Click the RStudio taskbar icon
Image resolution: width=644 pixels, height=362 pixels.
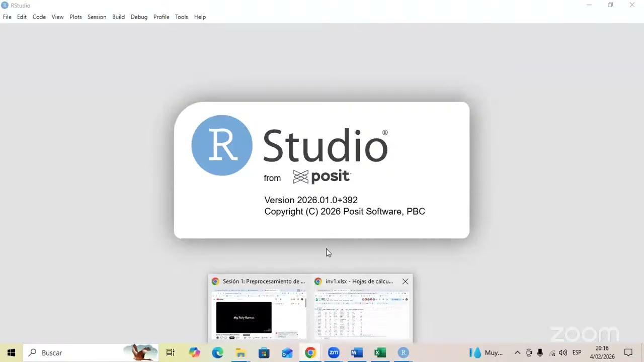pyautogui.click(x=403, y=352)
